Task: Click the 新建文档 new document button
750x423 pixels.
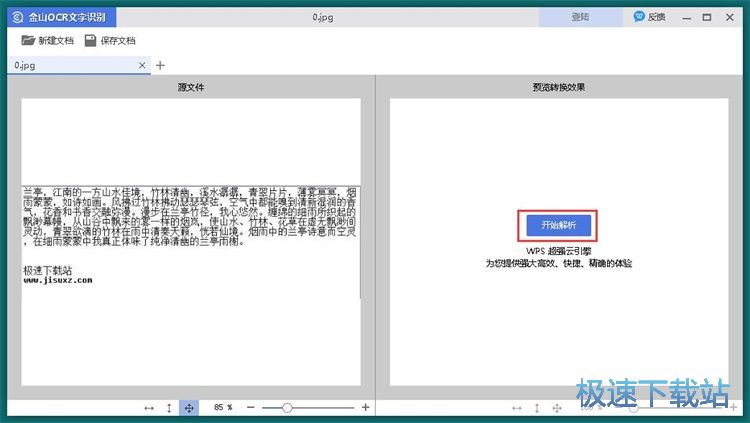Action: (x=47, y=41)
